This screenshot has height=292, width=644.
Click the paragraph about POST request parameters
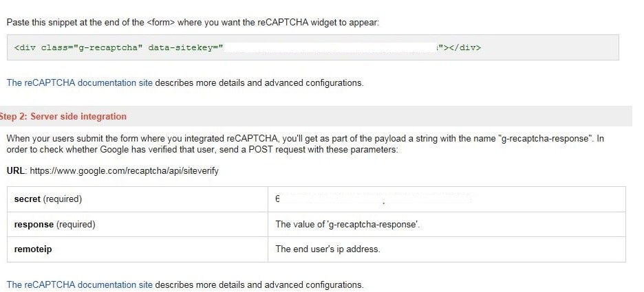tap(305, 144)
